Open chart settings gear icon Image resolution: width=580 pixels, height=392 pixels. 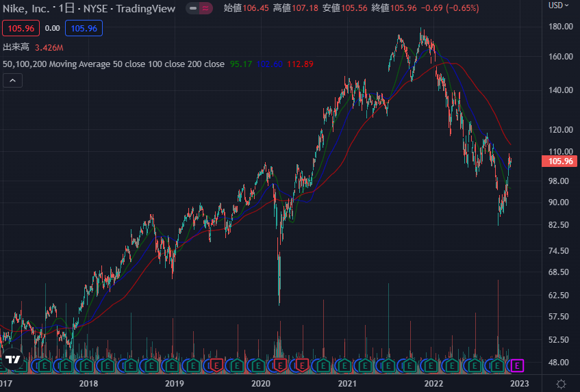[x=561, y=384]
